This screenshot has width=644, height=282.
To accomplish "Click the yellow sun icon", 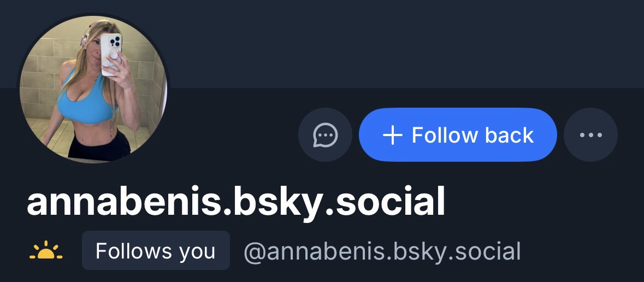I will pos(45,251).
